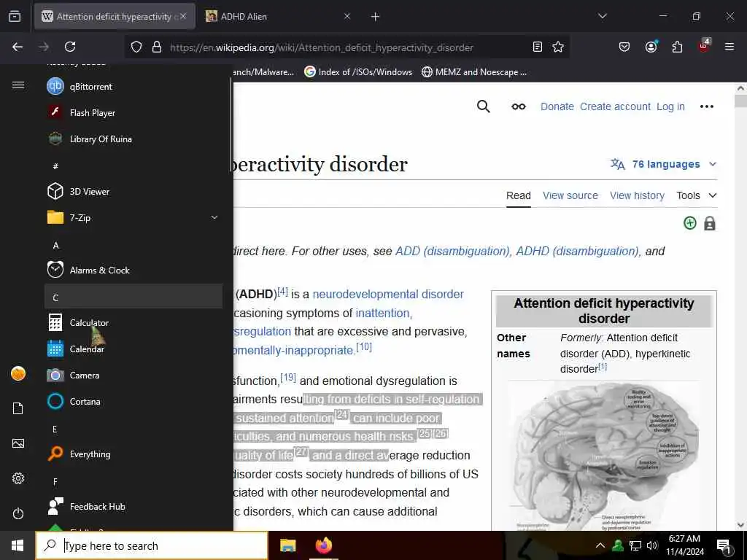Click the Log in link

point(670,106)
